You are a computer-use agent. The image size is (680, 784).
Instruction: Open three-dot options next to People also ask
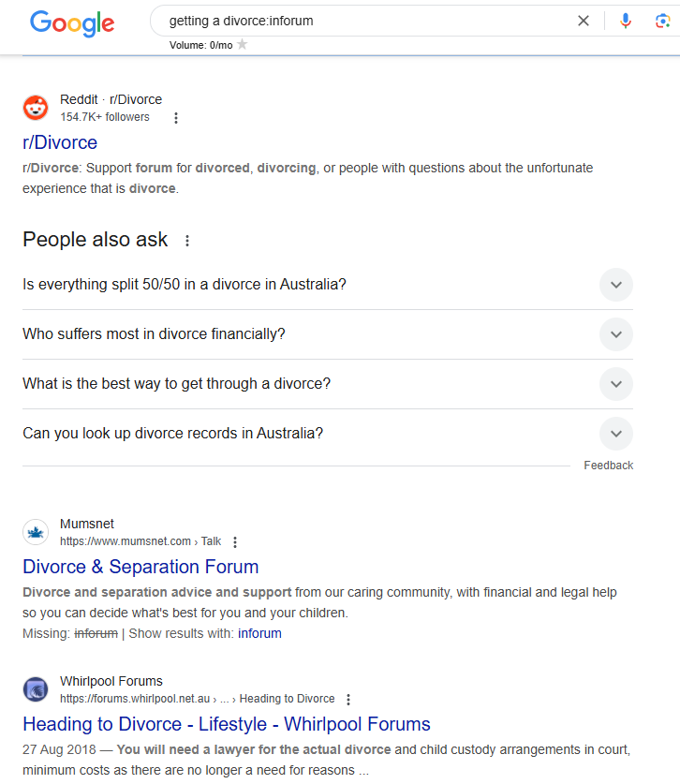[187, 241]
